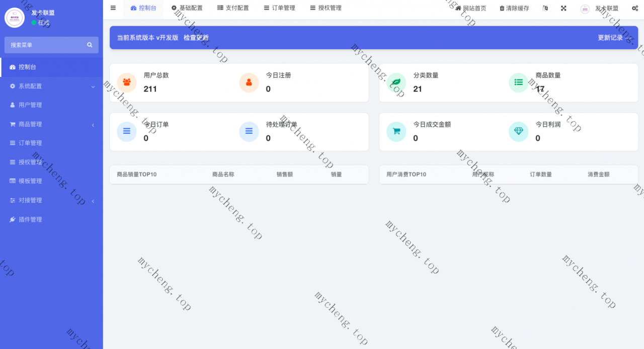Expand the 商品管理 sidebar arrow

click(x=93, y=125)
